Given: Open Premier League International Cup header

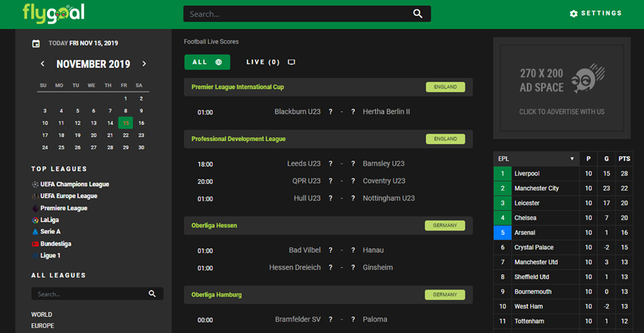Looking at the screenshot, I should tap(328, 87).
